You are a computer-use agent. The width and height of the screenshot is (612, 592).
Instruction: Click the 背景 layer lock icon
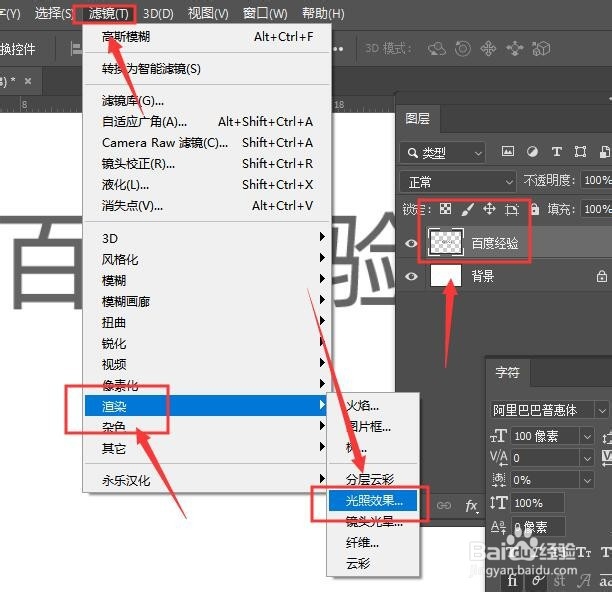click(x=601, y=276)
